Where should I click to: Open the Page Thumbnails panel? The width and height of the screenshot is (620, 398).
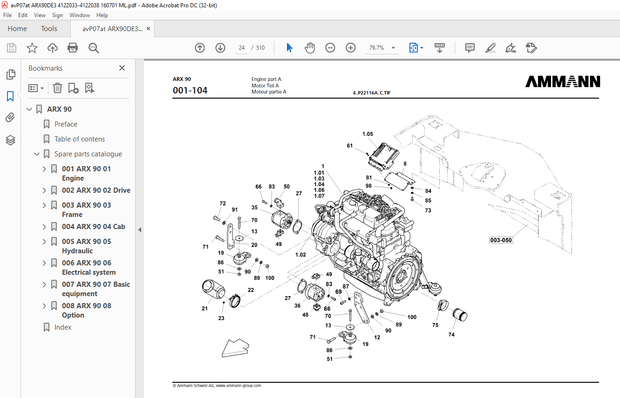click(x=11, y=74)
